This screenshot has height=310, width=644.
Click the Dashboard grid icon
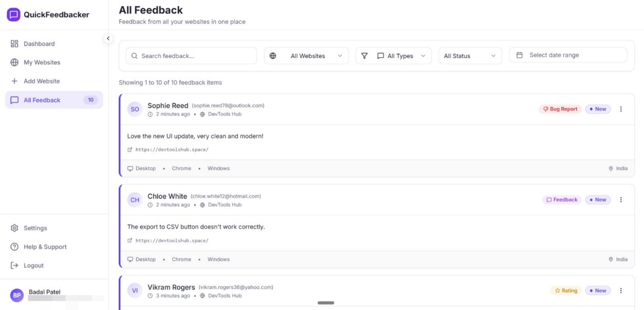[x=14, y=43]
